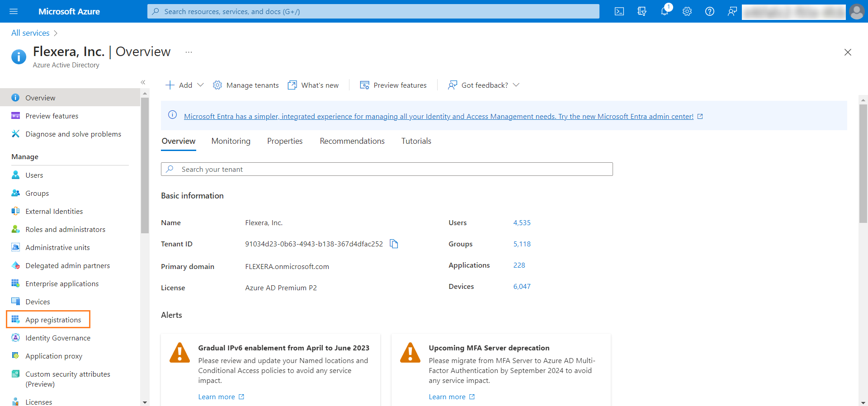Open App registrations in the sidebar
This screenshot has height=406, width=868.
click(x=53, y=320)
